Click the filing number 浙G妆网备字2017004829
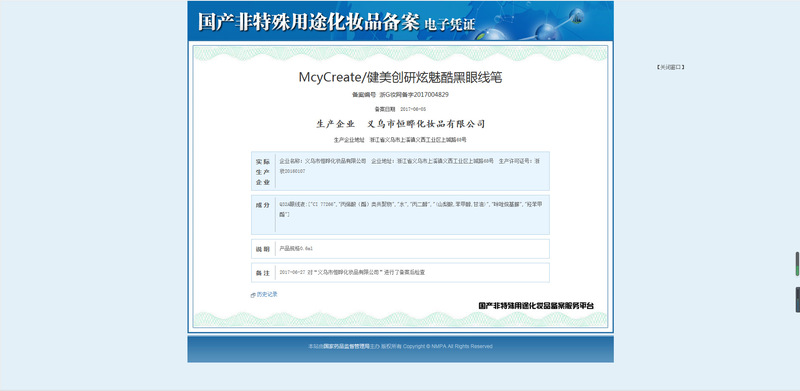The height and width of the screenshot is (391, 800). click(414, 94)
